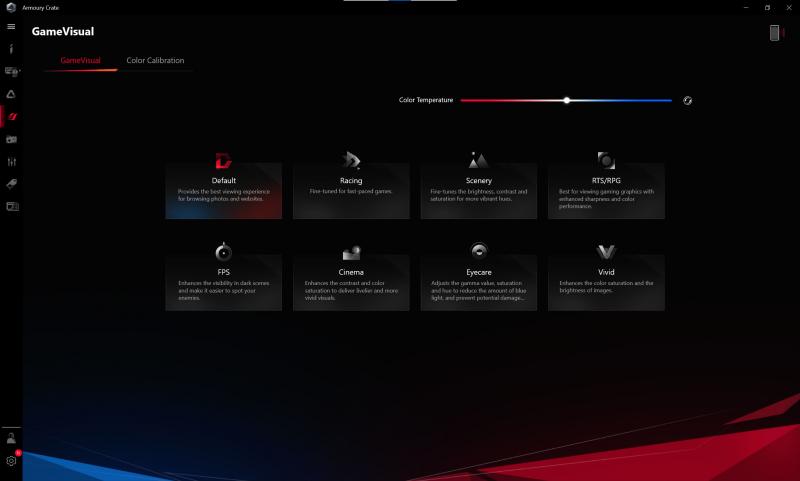Reset color temperature with the round icon
This screenshot has height=481, width=800.
[x=688, y=100]
